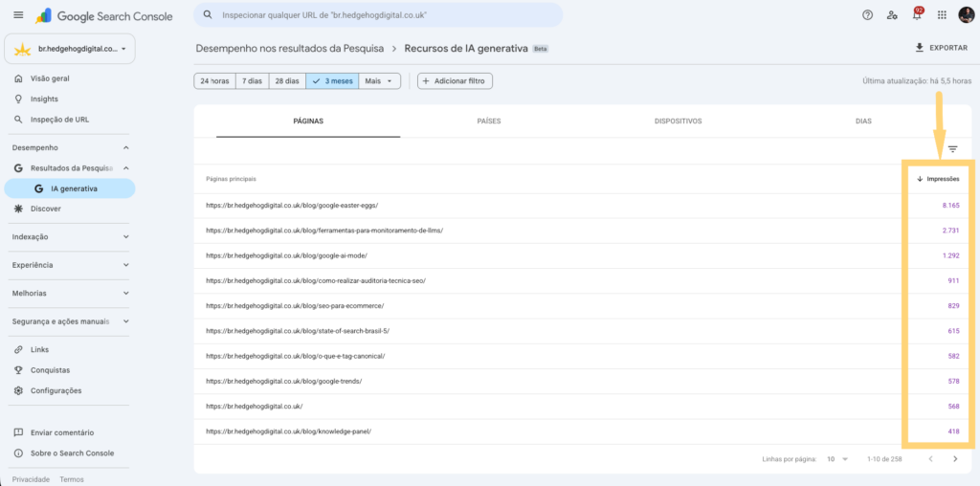Click the seo-para-ecommerce page row
This screenshot has height=486, width=980.
pos(583,305)
